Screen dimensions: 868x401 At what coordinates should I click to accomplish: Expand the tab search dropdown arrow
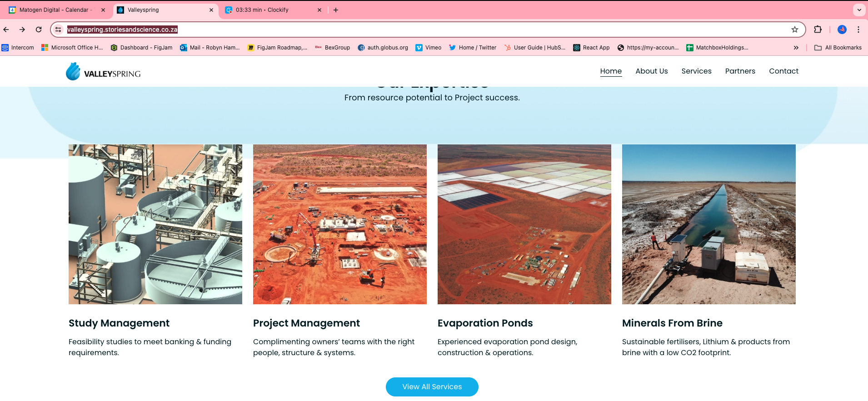(x=859, y=10)
